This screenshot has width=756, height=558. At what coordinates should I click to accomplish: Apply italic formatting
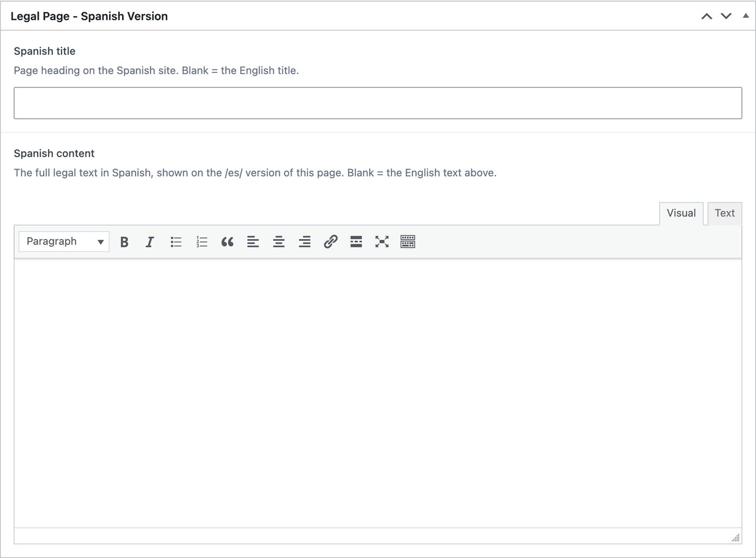[150, 242]
